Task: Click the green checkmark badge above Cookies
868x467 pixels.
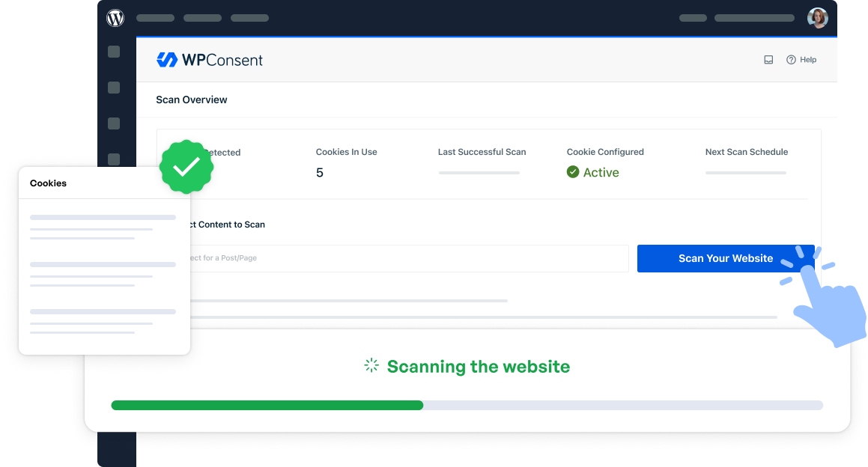Action: tap(186, 167)
